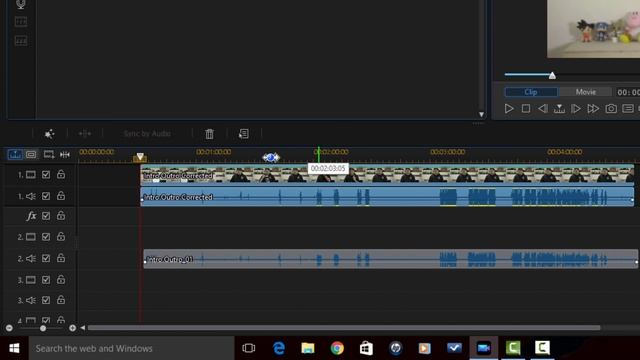
Task: Take a snapshot of the preview
Action: click(611, 109)
